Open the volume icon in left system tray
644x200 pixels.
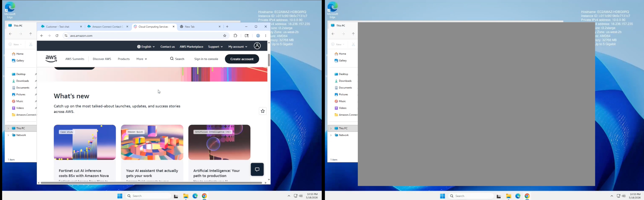pyautogui.click(x=301, y=196)
